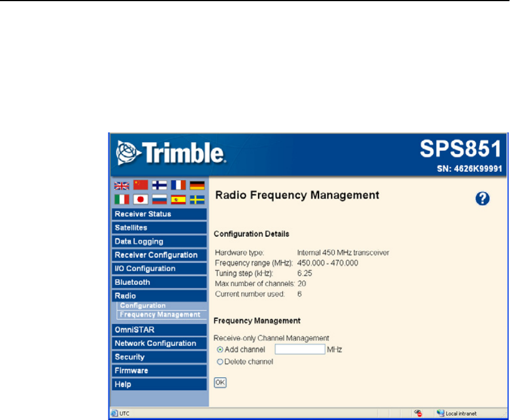Click the 6.25 tuning step value

[x=305, y=273]
